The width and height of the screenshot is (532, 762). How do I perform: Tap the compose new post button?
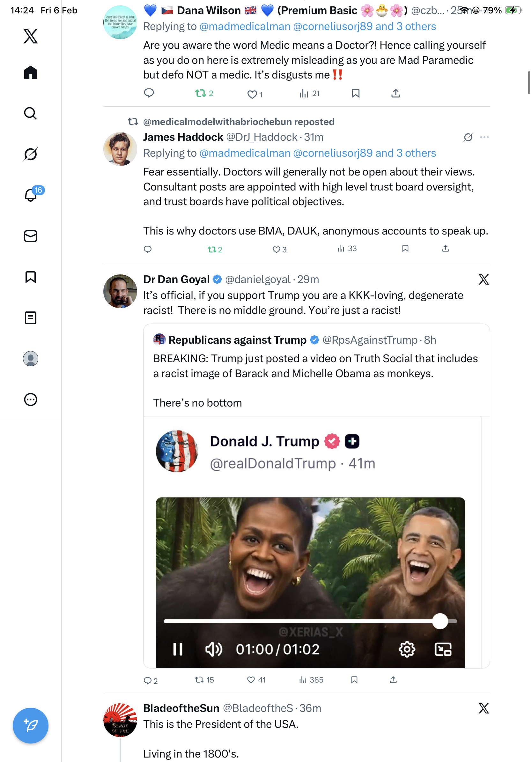pyautogui.click(x=31, y=725)
